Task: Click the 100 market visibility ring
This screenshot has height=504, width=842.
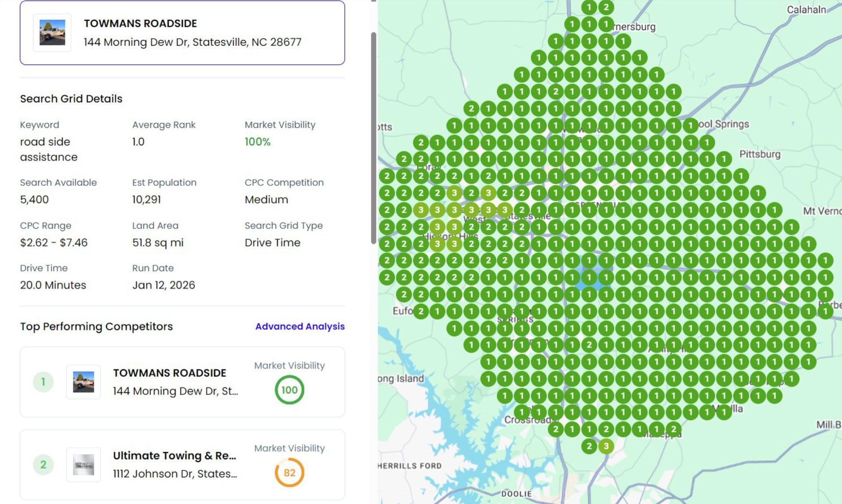Action: [289, 389]
